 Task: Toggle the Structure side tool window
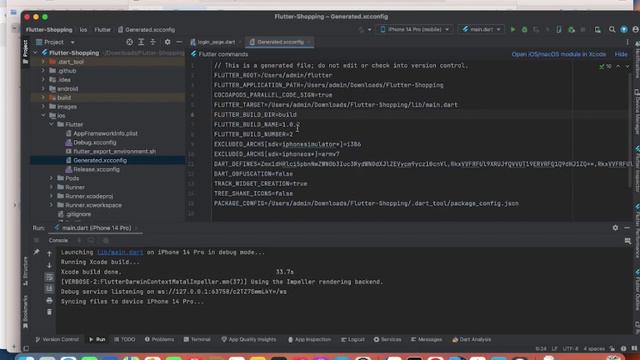(25, 271)
